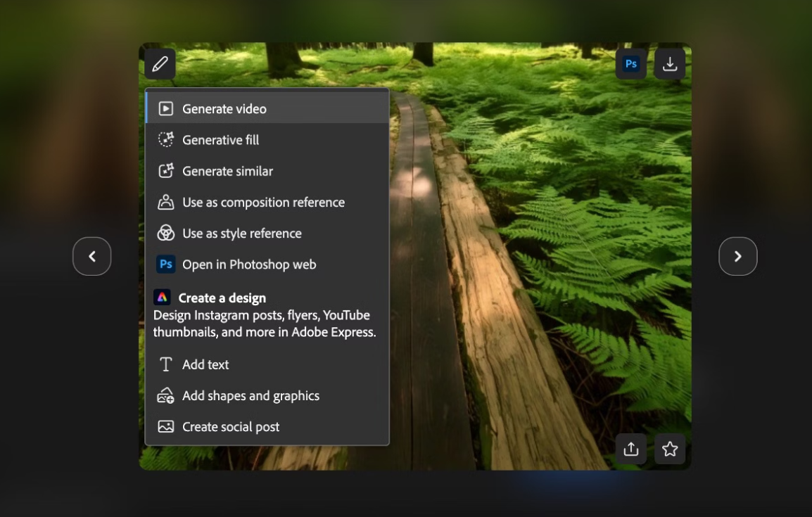This screenshot has height=517, width=812.
Task: Select Generate video menu entry
Action: (x=267, y=109)
